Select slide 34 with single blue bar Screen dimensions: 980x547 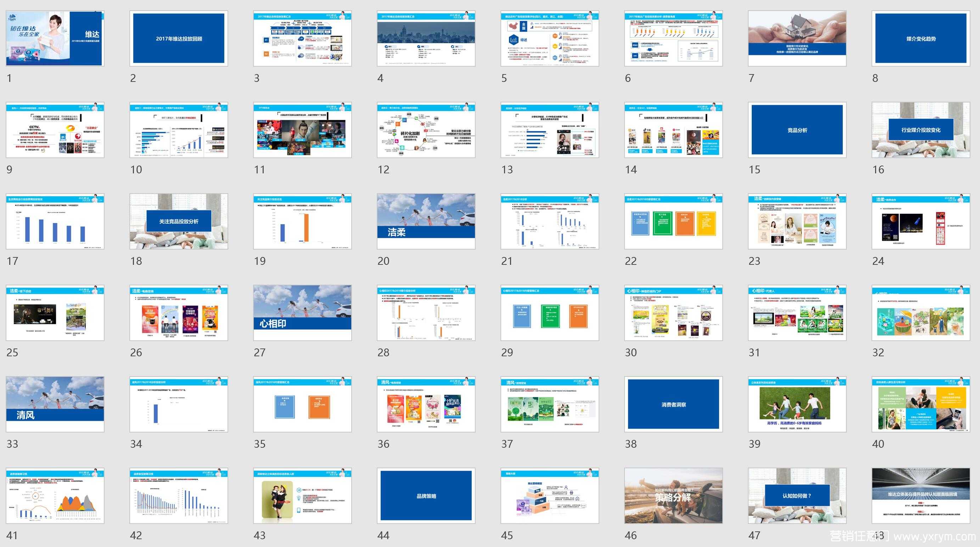[179, 404]
